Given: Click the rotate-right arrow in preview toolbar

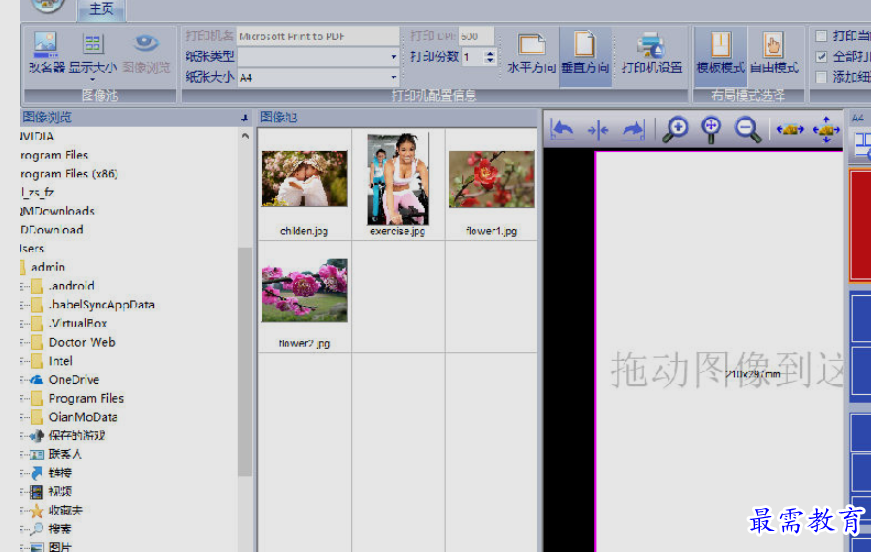Looking at the screenshot, I should coord(633,129).
